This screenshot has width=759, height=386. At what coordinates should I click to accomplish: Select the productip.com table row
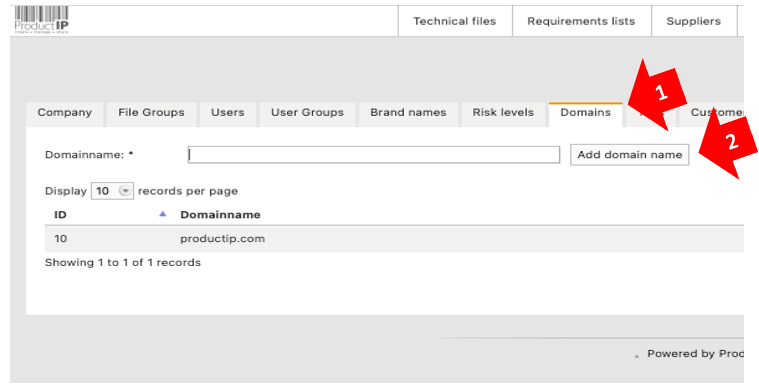(394, 239)
